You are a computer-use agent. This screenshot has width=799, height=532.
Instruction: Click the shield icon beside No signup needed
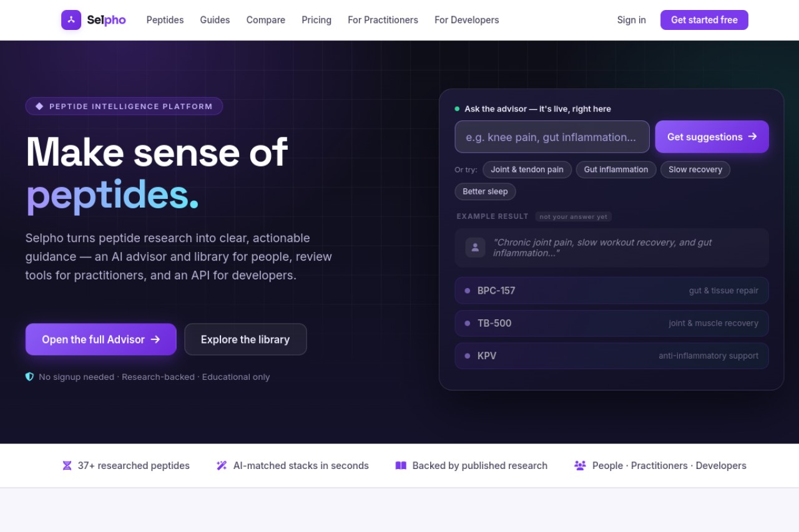29,377
